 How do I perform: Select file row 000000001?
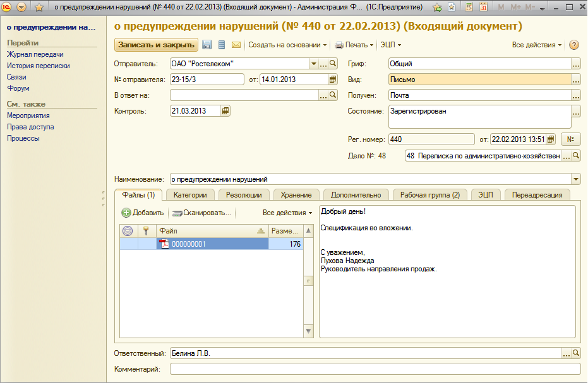click(212, 244)
